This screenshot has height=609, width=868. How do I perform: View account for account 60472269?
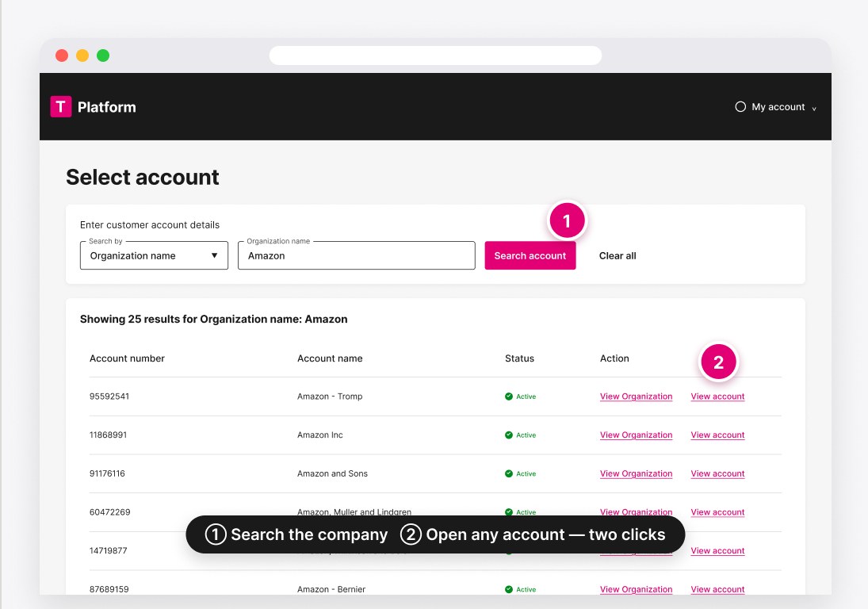[717, 512]
